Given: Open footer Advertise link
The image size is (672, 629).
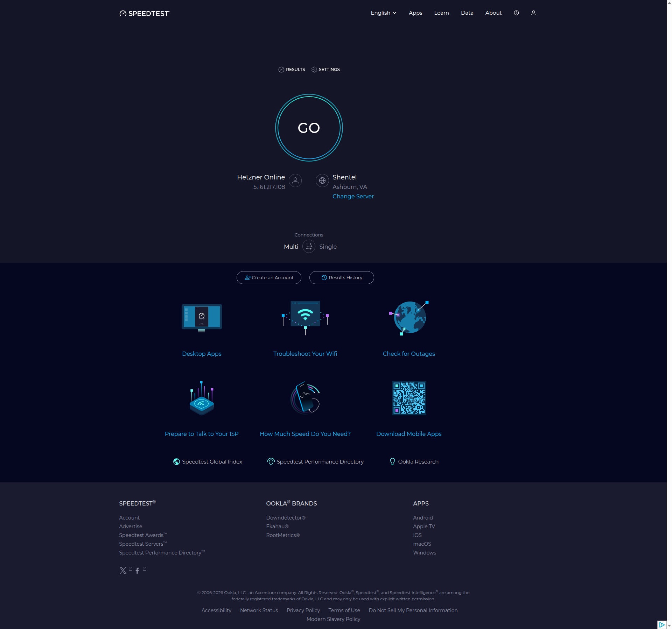Looking at the screenshot, I should click(131, 526).
